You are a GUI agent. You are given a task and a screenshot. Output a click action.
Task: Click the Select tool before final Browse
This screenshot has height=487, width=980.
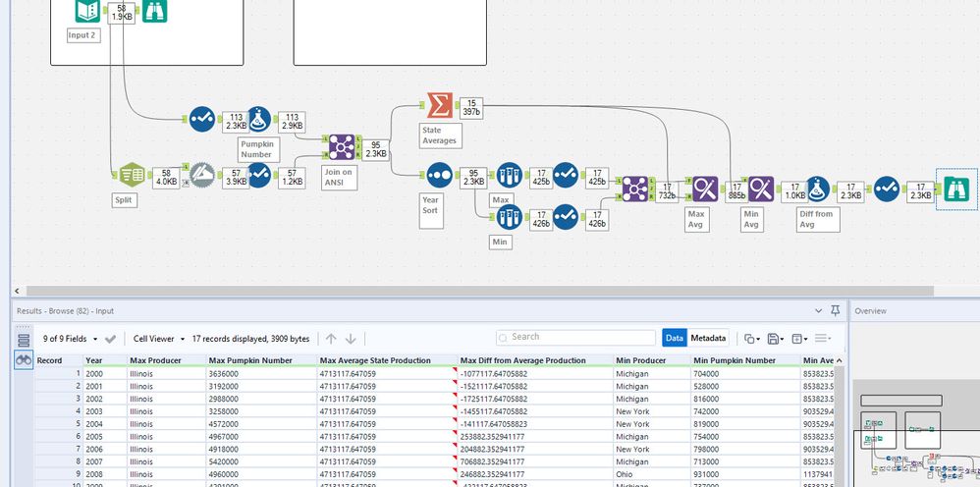pyautogui.click(x=887, y=189)
